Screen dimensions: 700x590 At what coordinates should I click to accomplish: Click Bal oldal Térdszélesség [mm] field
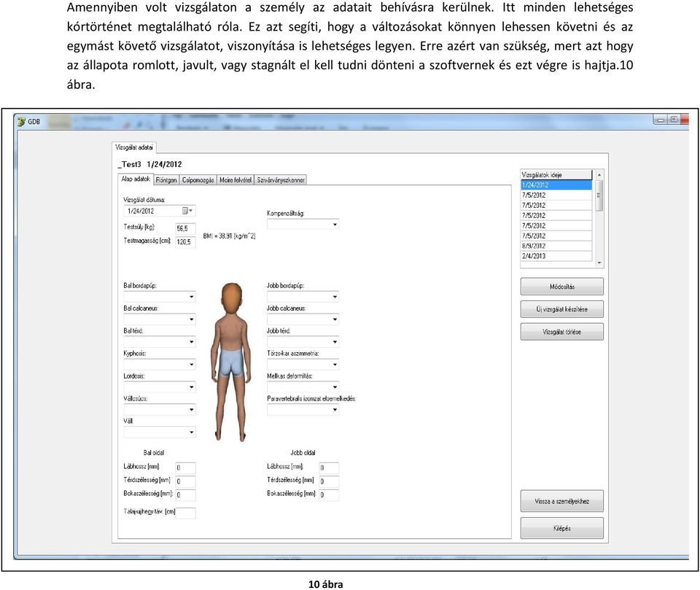pos(185,481)
